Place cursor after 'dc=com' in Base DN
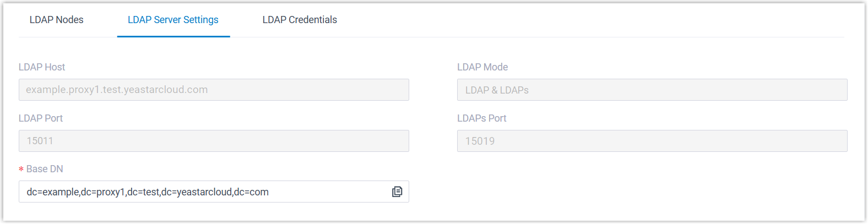This screenshot has width=868, height=224. pyautogui.click(x=270, y=192)
